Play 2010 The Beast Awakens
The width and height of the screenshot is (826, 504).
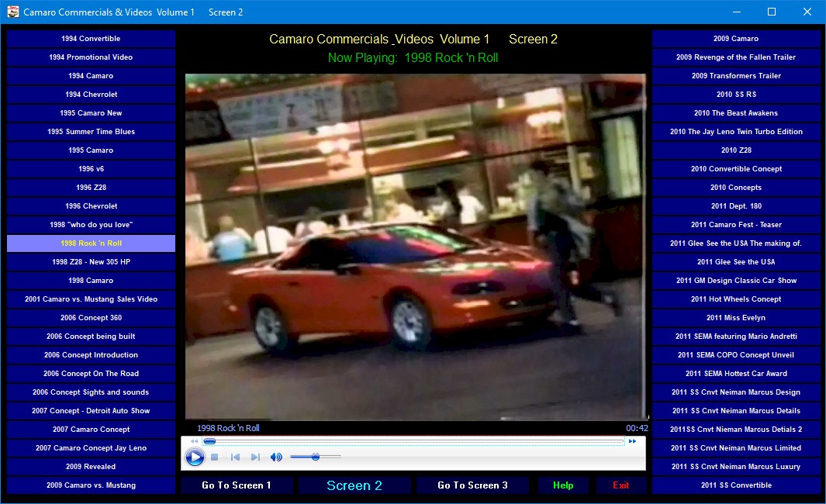click(736, 112)
